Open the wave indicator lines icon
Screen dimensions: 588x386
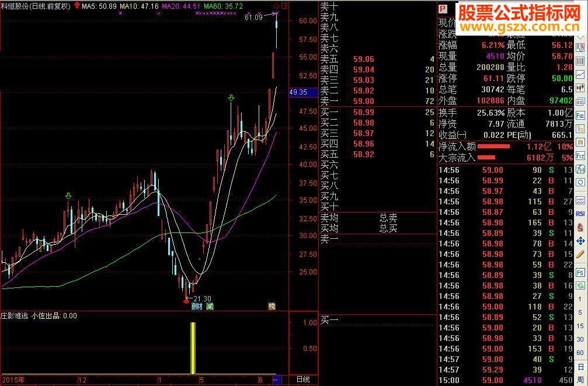[580, 200]
